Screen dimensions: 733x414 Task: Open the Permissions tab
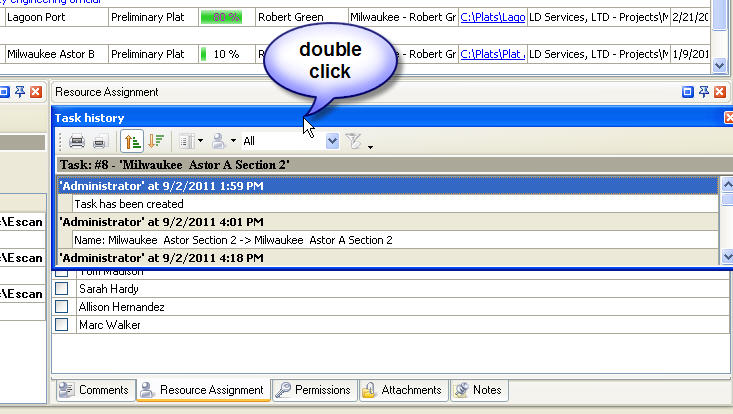tap(314, 390)
